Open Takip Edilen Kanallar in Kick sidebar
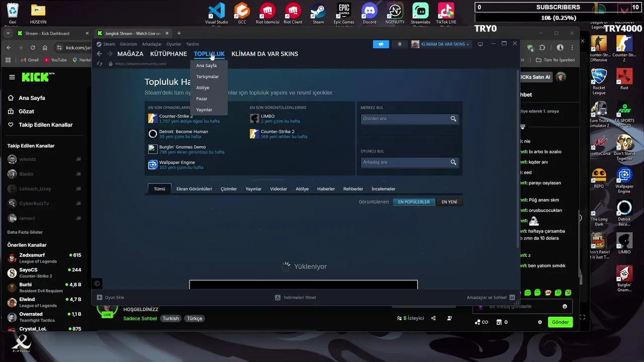The image size is (644, 362). click(46, 125)
